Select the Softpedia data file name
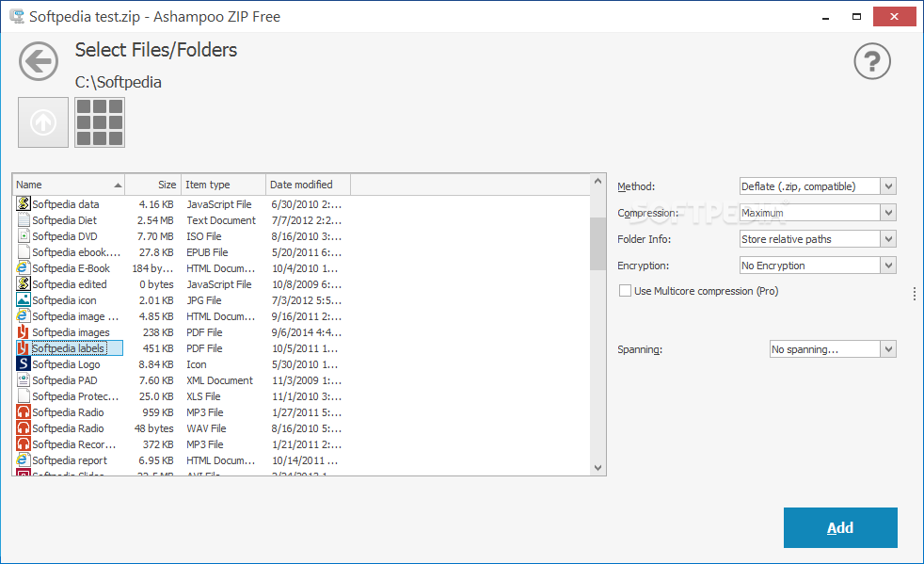 coord(66,204)
